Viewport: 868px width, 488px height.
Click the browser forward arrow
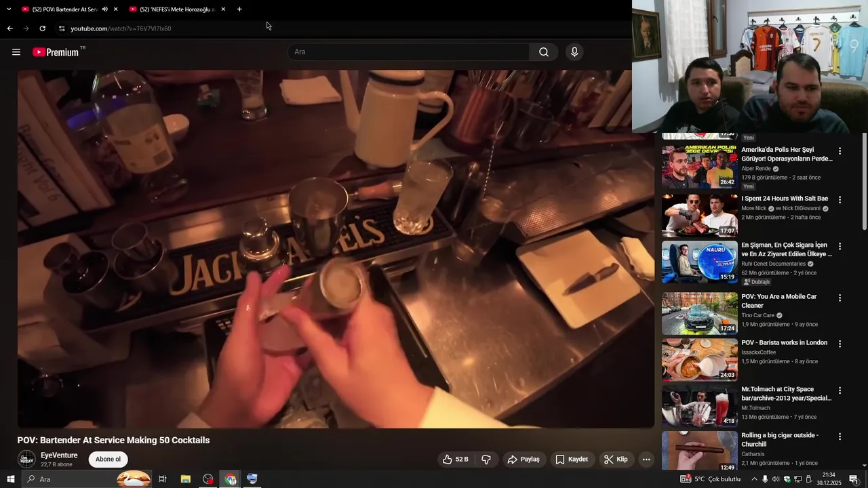[x=26, y=28]
